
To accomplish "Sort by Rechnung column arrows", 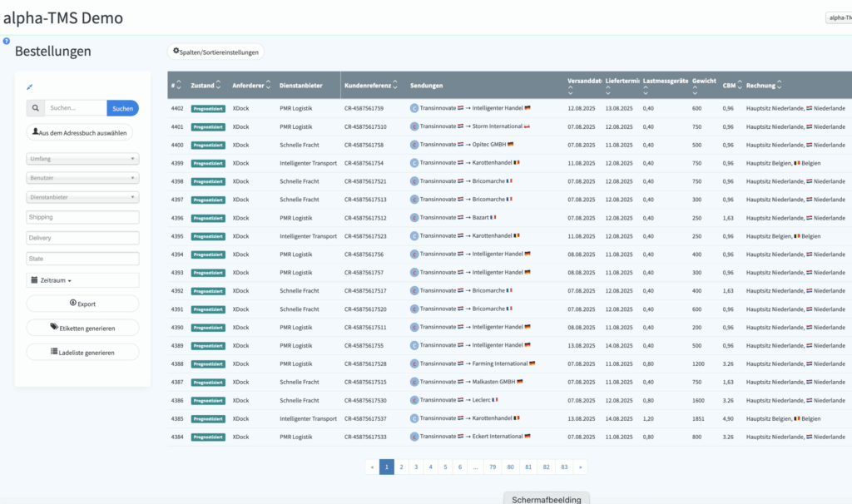I will click(779, 86).
